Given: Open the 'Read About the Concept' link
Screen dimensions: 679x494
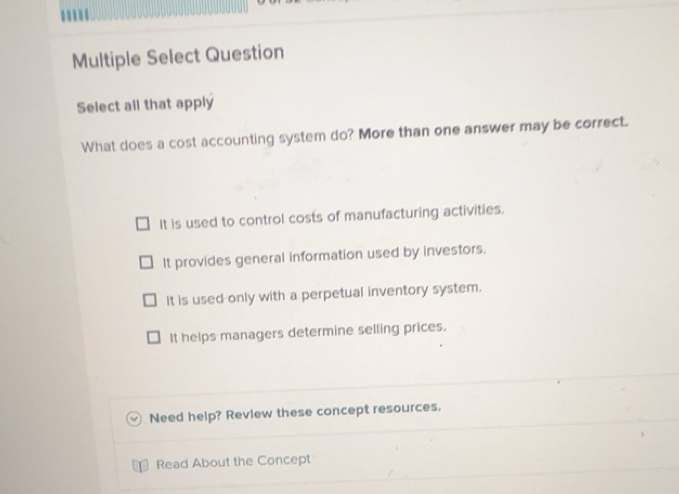Looking at the screenshot, I should click(x=232, y=462).
